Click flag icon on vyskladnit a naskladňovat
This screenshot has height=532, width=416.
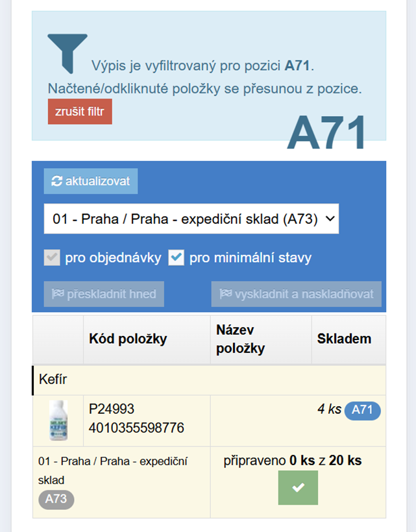click(226, 293)
